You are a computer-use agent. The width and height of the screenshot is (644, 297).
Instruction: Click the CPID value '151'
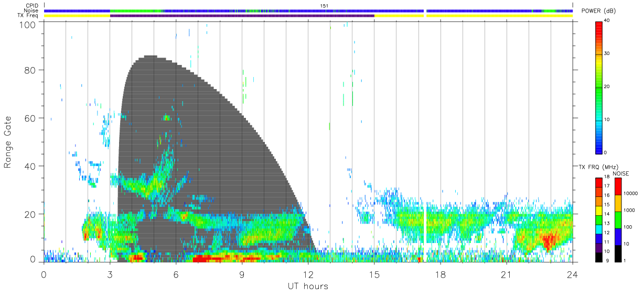point(325,6)
